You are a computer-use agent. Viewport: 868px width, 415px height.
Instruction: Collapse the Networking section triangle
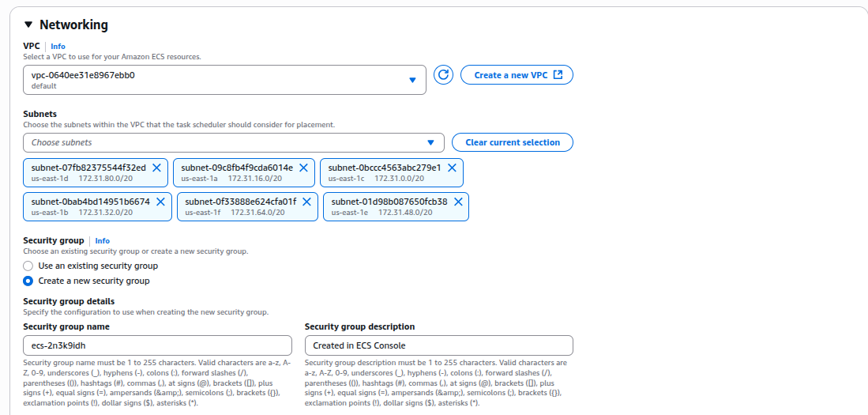point(28,25)
